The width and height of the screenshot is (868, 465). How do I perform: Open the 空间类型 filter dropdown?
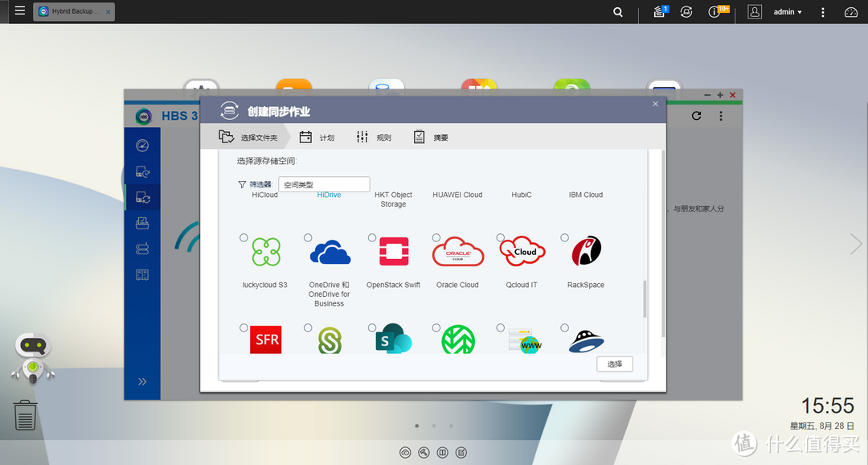[x=324, y=184]
